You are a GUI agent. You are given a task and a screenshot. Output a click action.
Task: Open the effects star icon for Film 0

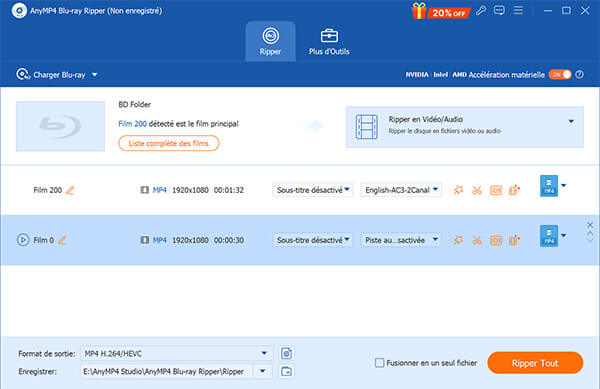tap(458, 240)
